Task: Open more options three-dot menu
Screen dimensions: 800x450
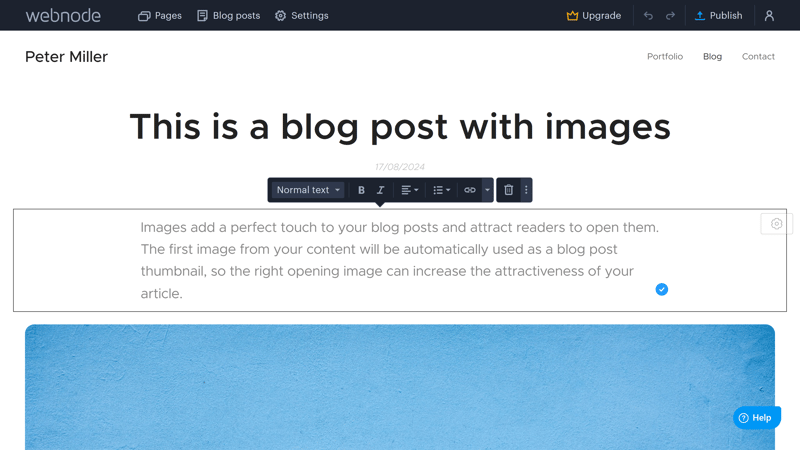Action: pyautogui.click(x=526, y=190)
